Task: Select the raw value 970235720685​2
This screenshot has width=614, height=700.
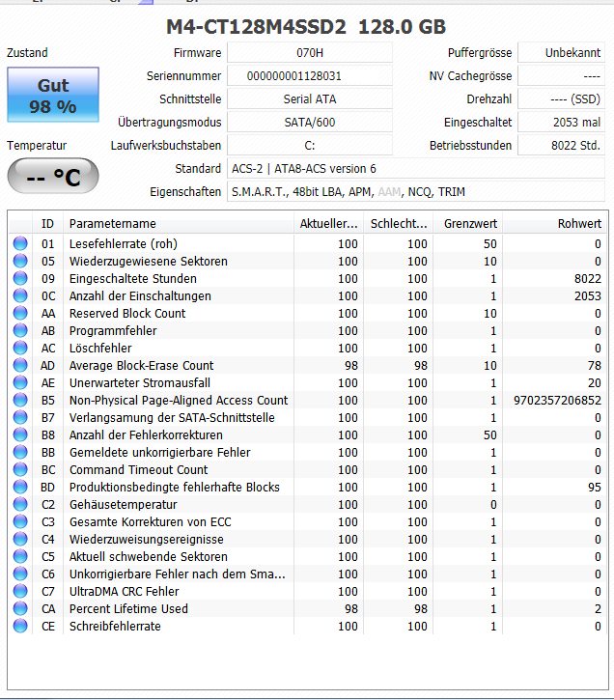Action: click(x=557, y=400)
